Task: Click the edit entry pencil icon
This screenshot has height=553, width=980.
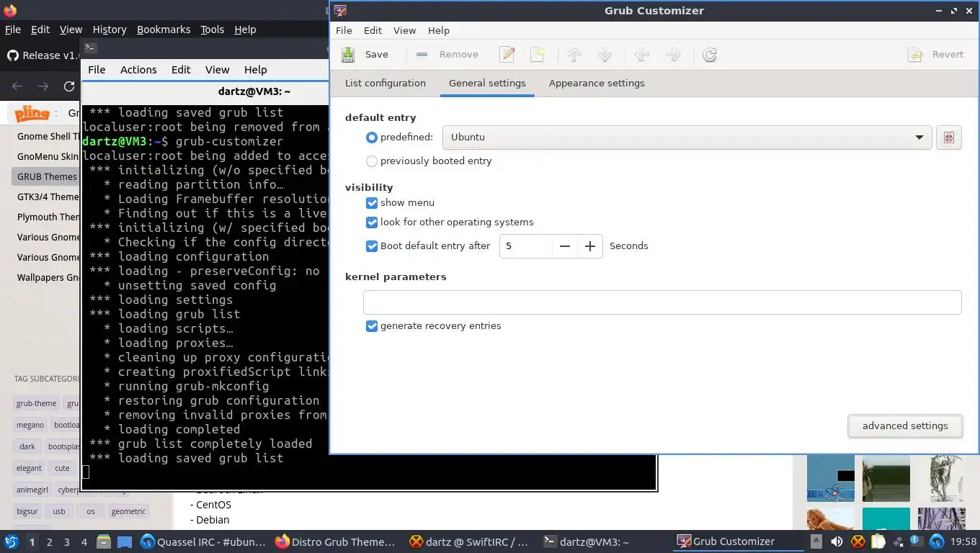Action: point(507,55)
